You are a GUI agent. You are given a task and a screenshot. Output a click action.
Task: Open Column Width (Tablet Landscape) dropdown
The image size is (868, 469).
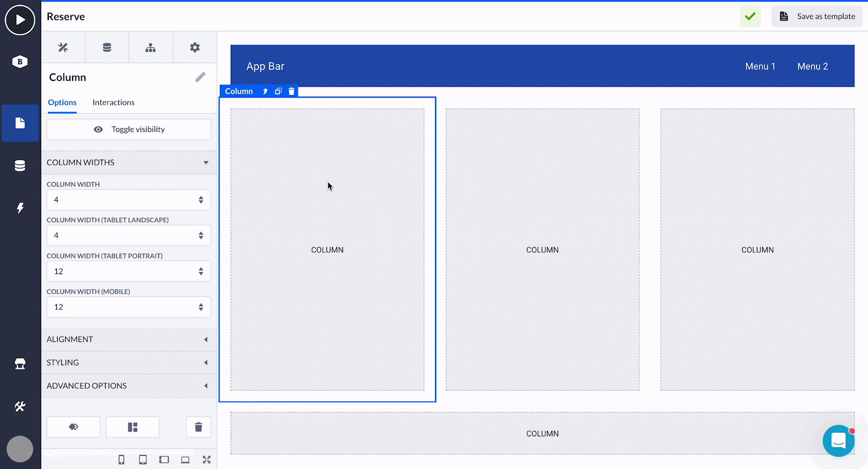[129, 236]
